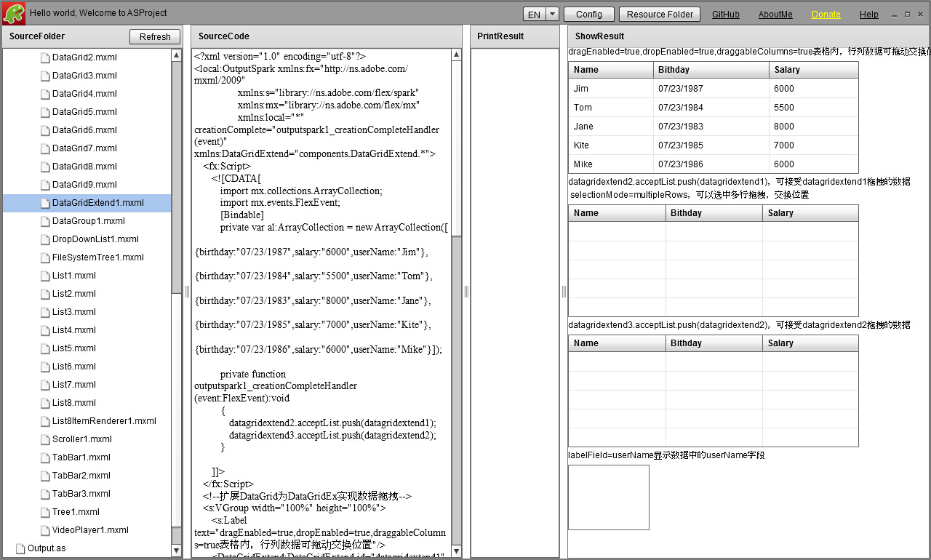Click the SourceFolder panel header
Image resolution: width=931 pixels, height=560 pixels.
pos(92,36)
